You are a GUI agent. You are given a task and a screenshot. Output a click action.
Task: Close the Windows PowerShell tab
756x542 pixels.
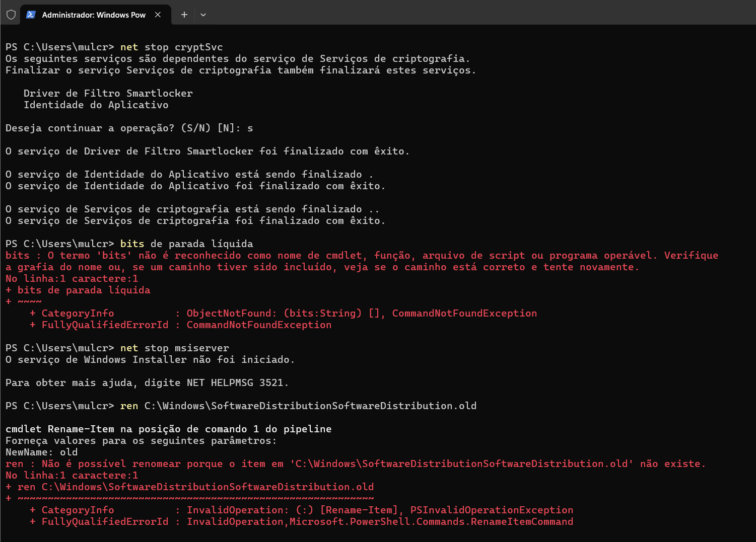pyautogui.click(x=158, y=15)
